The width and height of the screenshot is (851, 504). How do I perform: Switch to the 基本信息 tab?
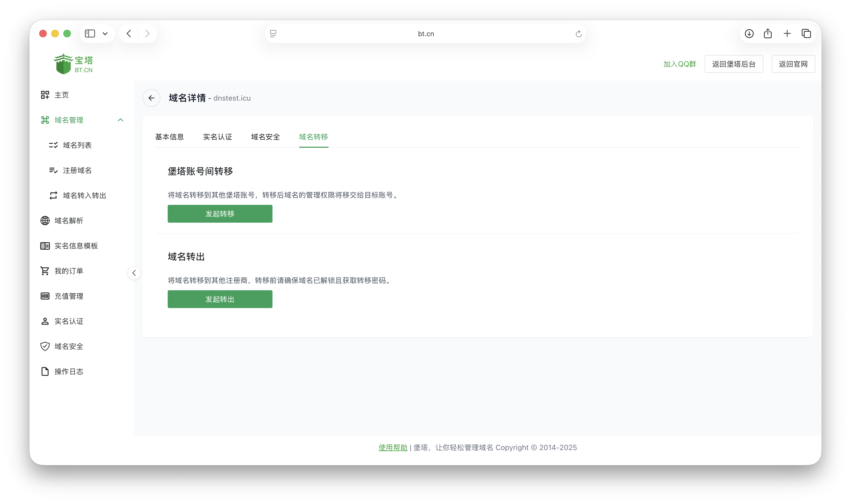(170, 137)
